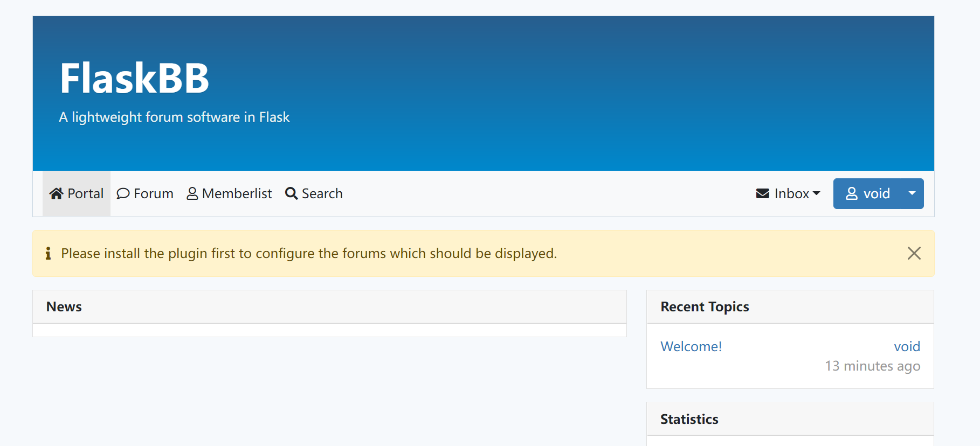
Task: Click the News panel heading
Action: coord(64,306)
